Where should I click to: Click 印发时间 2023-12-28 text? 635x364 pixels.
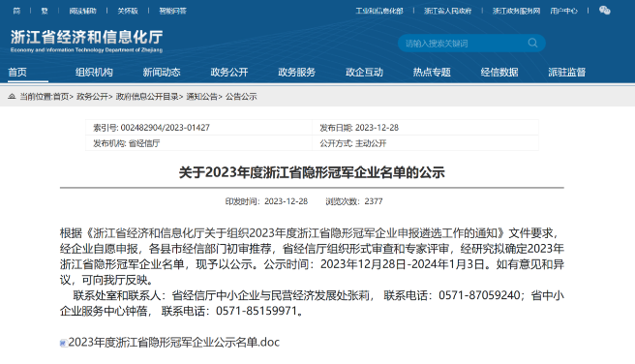click(x=266, y=201)
